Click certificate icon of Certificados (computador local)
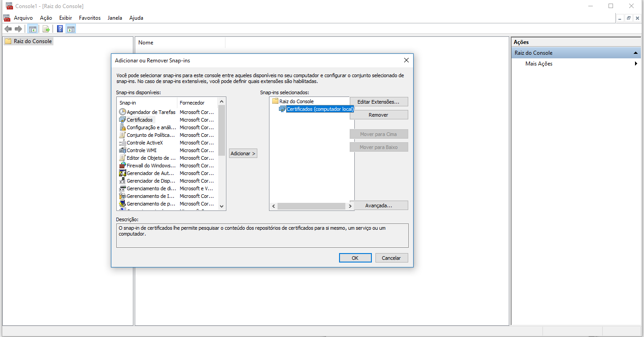644x337 pixels. (x=282, y=109)
